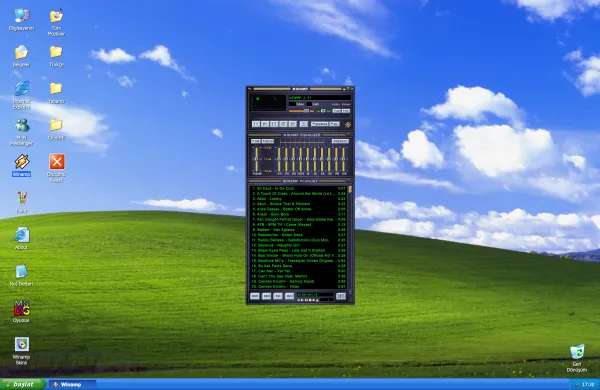Select track 2 A Touch Of Class

[x=298, y=194]
